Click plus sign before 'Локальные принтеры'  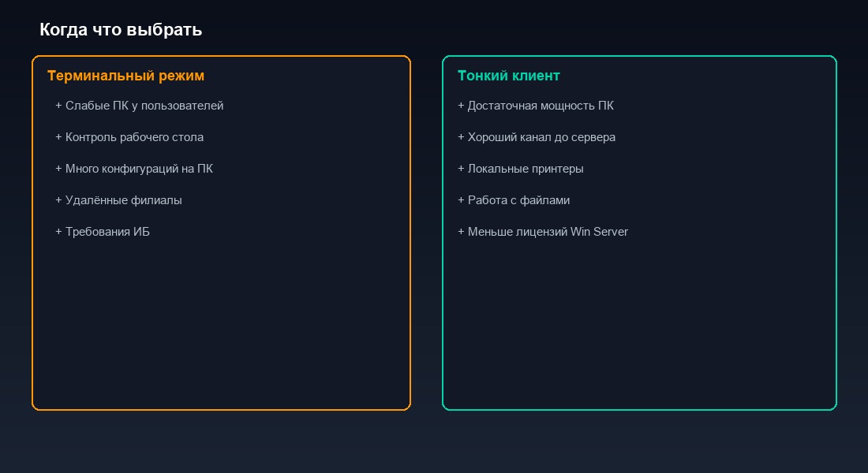(x=461, y=169)
